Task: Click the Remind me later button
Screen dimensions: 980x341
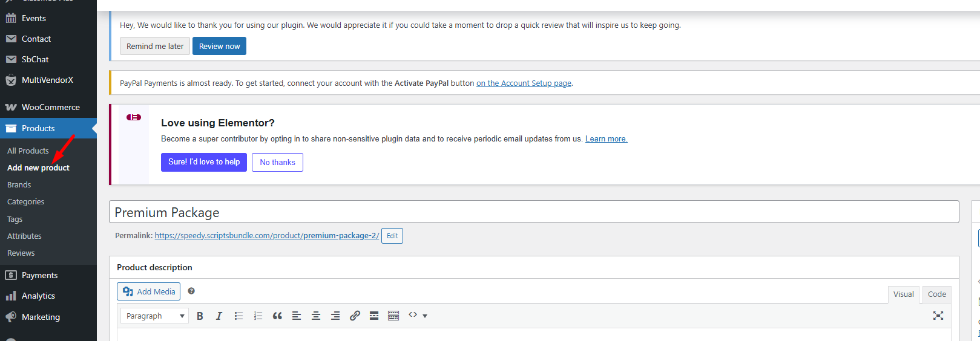Action: coord(155,46)
